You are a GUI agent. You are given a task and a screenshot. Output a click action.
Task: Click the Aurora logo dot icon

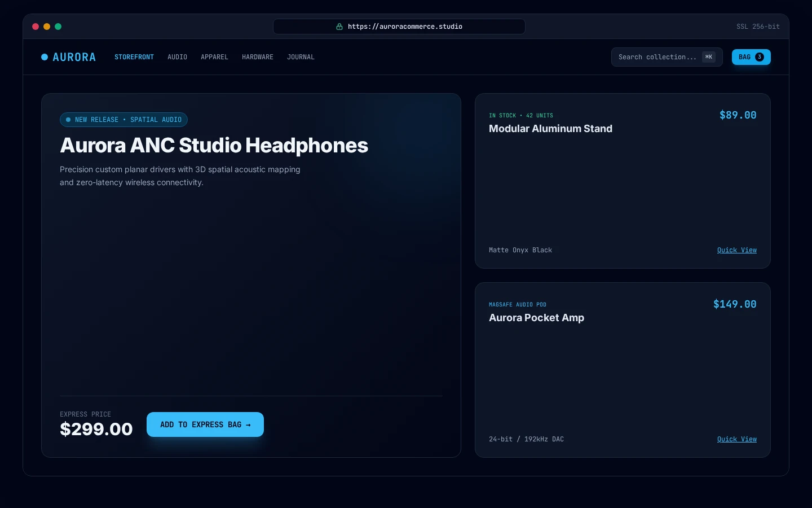tap(45, 57)
